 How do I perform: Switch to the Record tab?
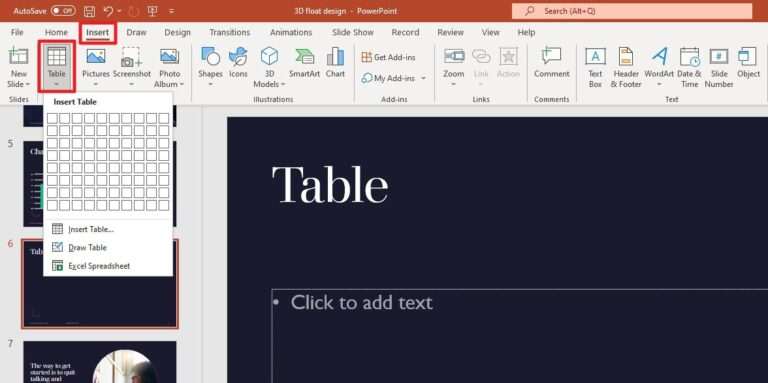406,32
